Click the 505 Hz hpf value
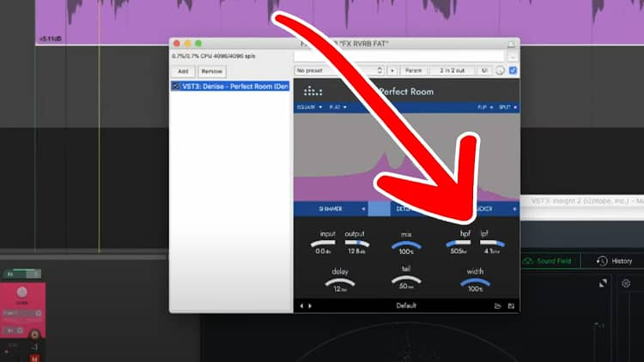The image size is (644, 362). (x=459, y=251)
